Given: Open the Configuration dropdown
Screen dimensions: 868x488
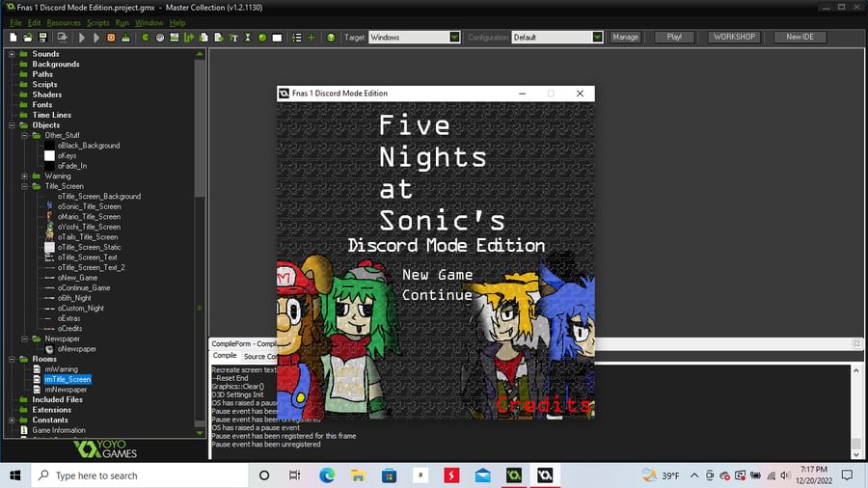Looking at the screenshot, I should [597, 37].
